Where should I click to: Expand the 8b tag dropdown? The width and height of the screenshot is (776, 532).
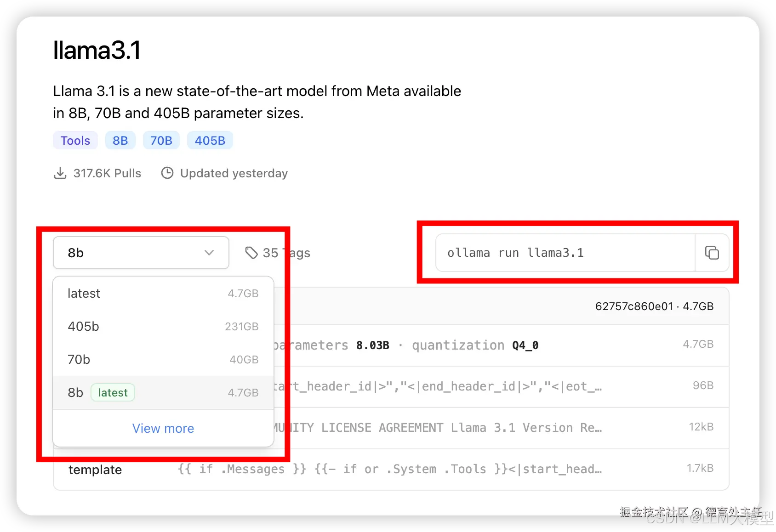[141, 253]
